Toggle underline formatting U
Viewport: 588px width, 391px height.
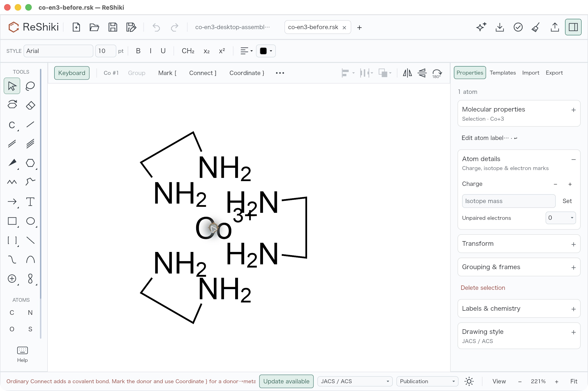click(x=163, y=51)
